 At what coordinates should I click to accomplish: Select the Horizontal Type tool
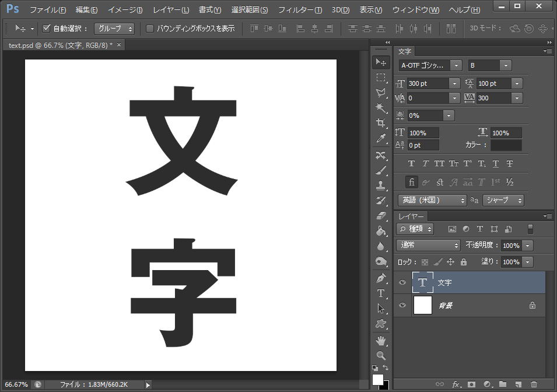pos(381,292)
